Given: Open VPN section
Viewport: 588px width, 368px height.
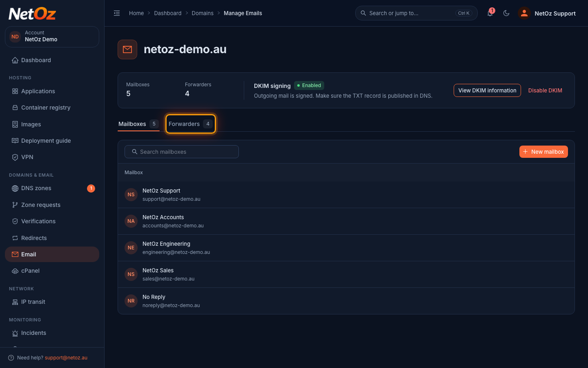Looking at the screenshot, I should 52,157.
